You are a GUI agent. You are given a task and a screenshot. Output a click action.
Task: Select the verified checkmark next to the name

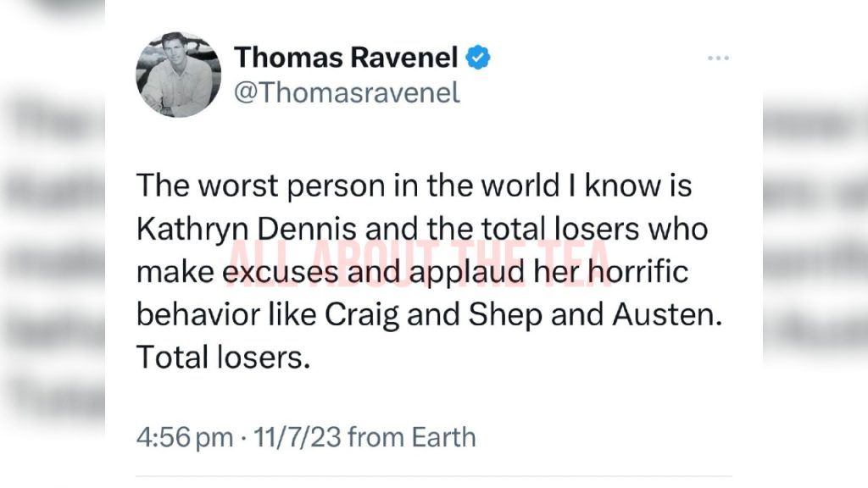[x=477, y=55]
